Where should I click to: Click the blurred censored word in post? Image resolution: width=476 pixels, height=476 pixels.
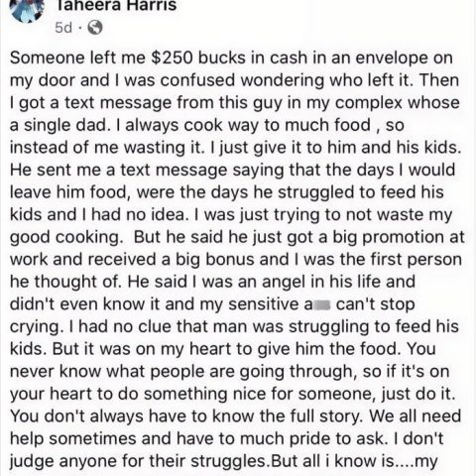click(321, 304)
